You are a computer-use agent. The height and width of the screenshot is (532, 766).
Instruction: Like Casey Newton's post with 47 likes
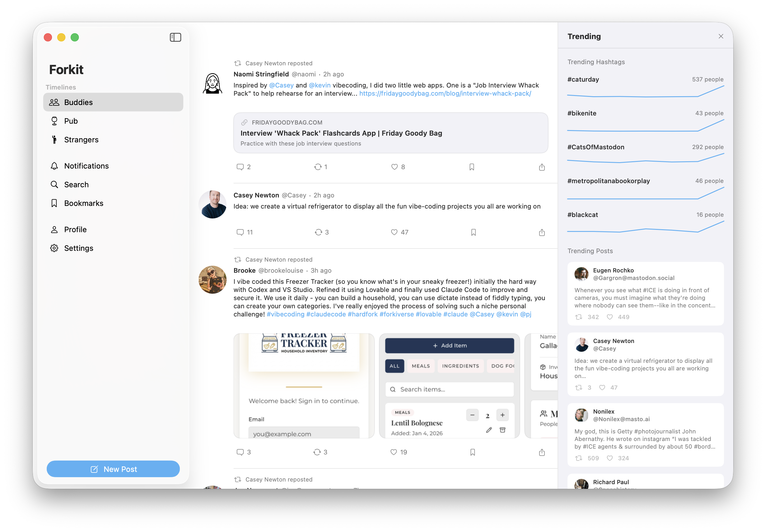click(394, 232)
